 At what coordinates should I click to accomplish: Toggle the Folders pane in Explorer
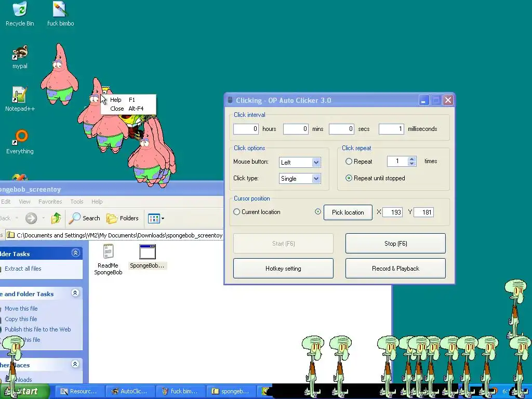[123, 218]
